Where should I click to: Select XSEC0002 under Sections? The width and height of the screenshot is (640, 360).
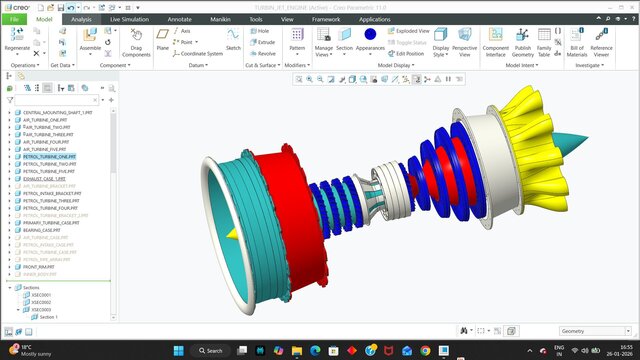(x=41, y=302)
